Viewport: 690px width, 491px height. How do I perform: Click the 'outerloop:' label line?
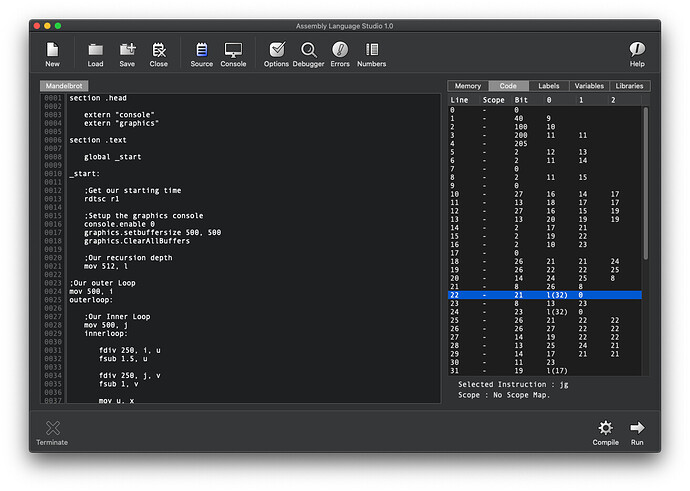91,300
